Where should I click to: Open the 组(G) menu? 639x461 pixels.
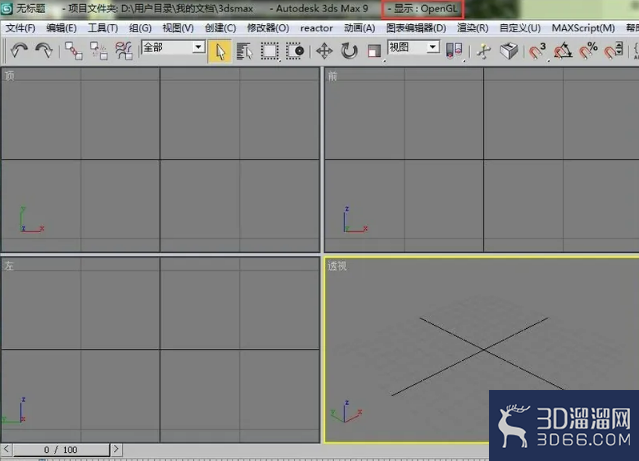click(x=140, y=28)
